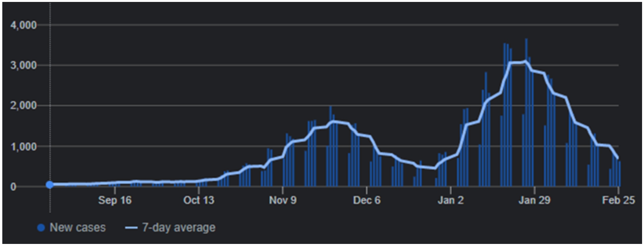The image size is (644, 247).
Task: Click the Jan 2 axis label
Action: coord(450,200)
